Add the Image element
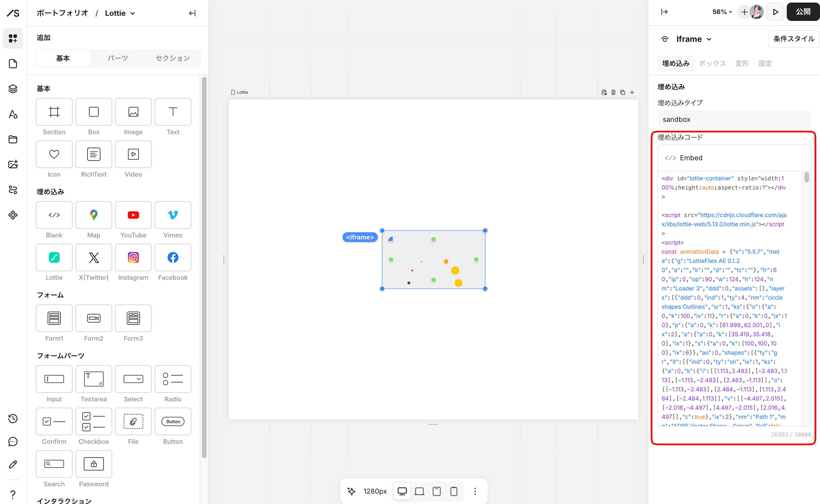Viewport: 820px width, 504px height. point(133,112)
